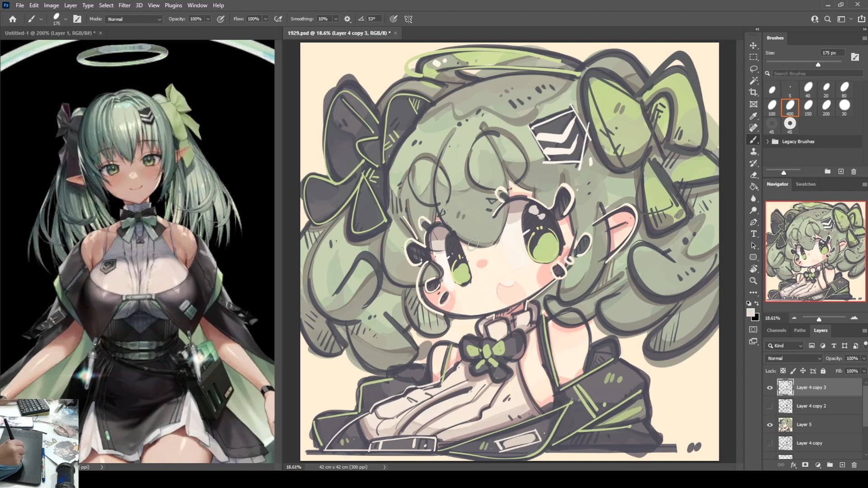Select the Clone Stamp tool

[x=753, y=152]
